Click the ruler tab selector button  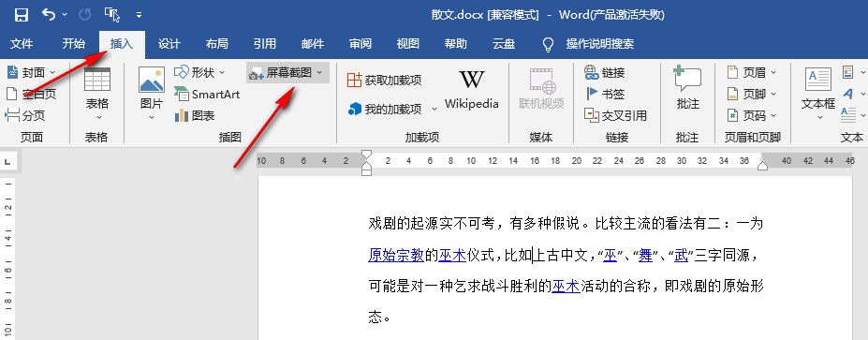point(7,162)
